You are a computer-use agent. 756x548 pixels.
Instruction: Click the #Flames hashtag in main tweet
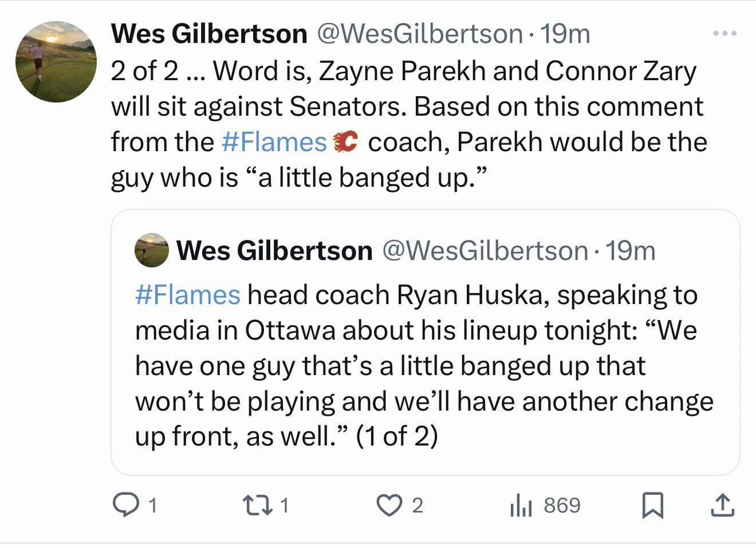274,142
